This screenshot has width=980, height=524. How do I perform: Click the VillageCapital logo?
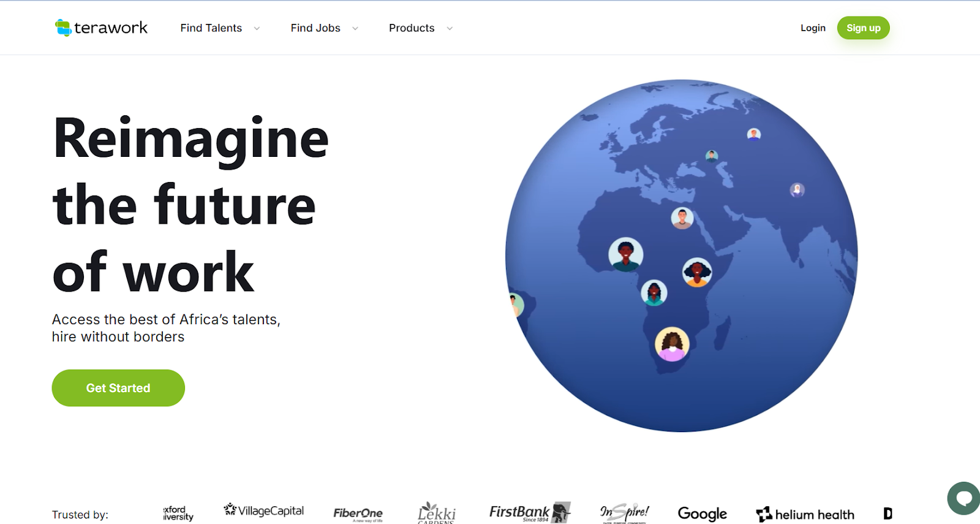[x=264, y=511]
